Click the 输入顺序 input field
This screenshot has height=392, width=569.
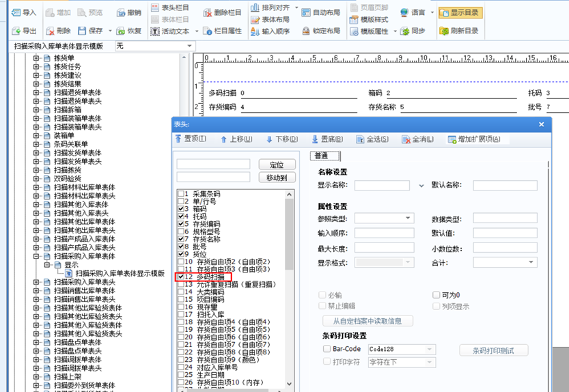(384, 233)
